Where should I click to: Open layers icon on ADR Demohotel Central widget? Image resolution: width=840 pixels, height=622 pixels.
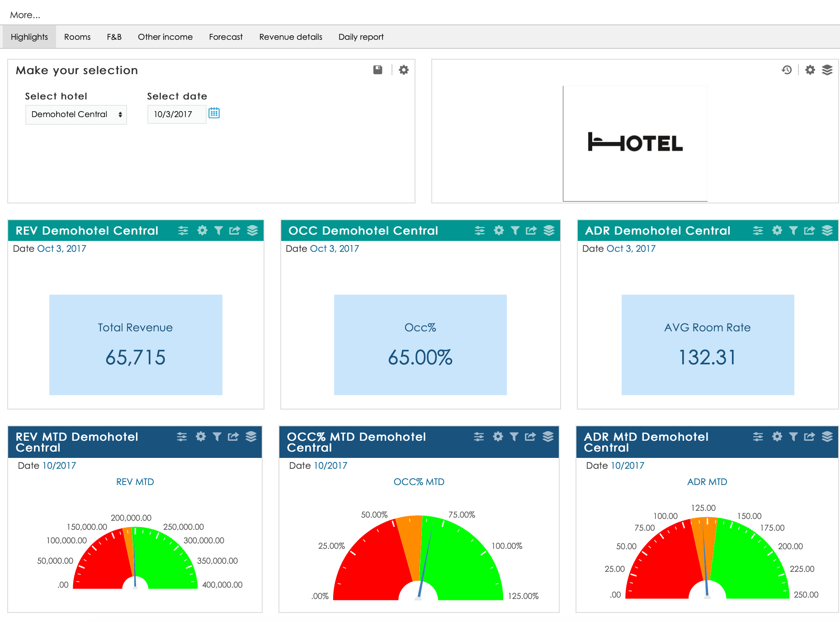(x=827, y=231)
